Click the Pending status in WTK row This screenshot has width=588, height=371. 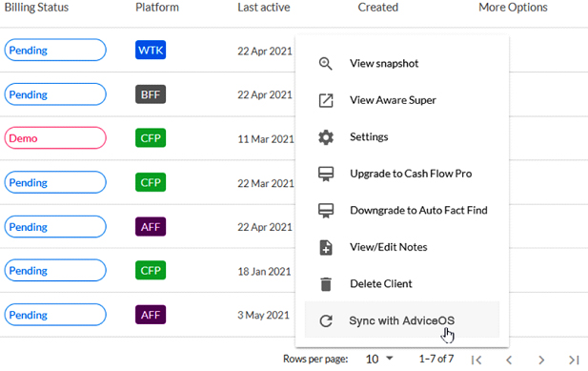[x=55, y=50]
